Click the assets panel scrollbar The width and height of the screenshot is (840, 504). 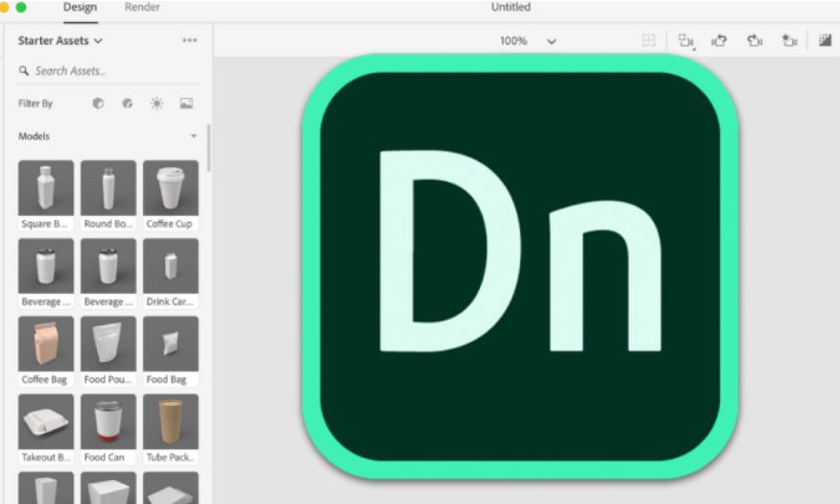pos(208,149)
